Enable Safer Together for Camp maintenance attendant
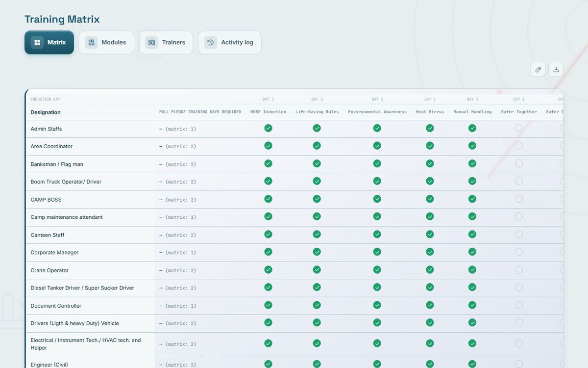 click(519, 216)
